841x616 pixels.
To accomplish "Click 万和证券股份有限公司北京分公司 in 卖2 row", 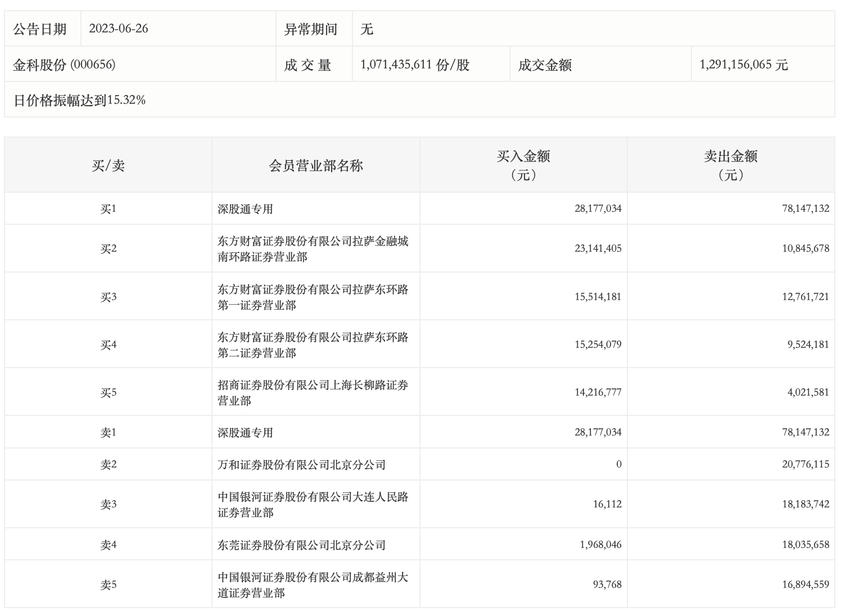I will (302, 465).
